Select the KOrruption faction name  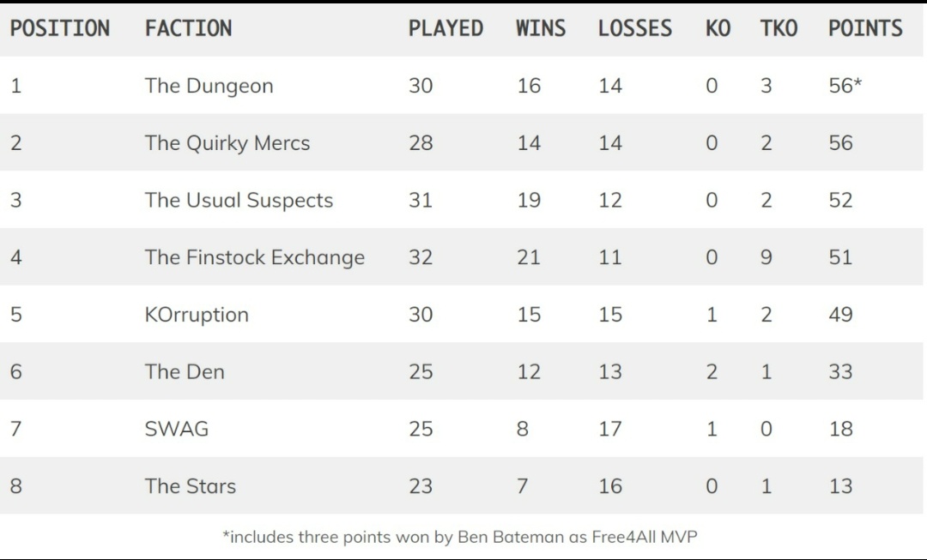point(197,315)
